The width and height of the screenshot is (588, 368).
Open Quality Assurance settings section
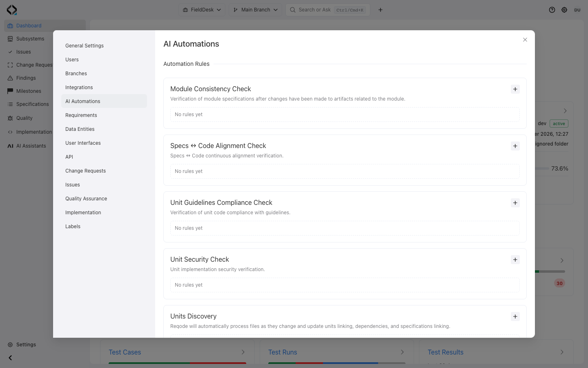pyautogui.click(x=104, y=199)
